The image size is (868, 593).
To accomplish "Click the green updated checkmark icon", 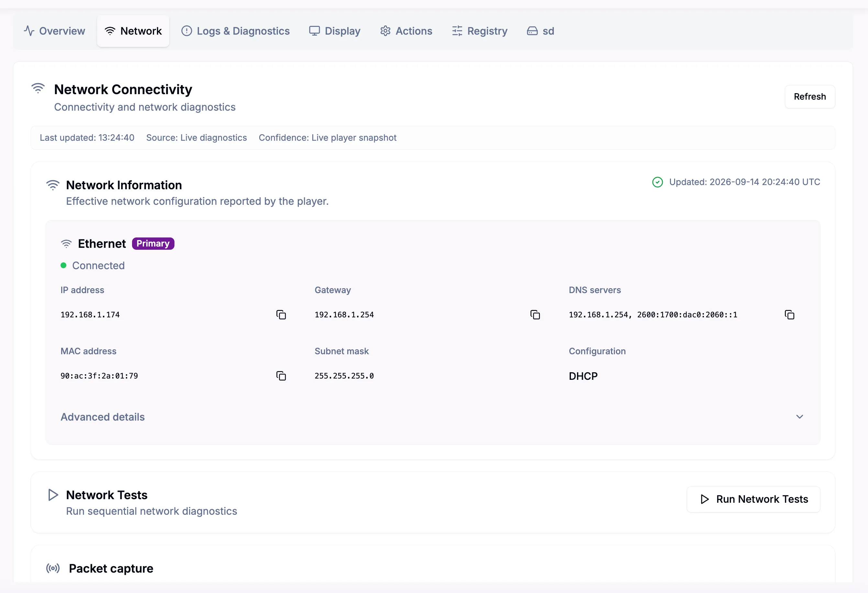I will pos(657,182).
